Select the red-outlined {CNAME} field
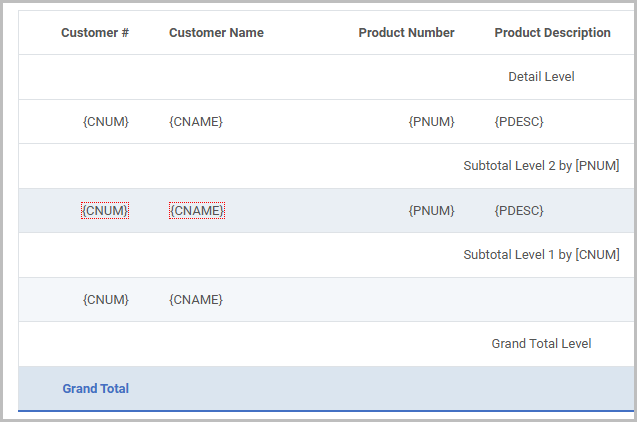This screenshot has height=422, width=637. click(x=197, y=210)
